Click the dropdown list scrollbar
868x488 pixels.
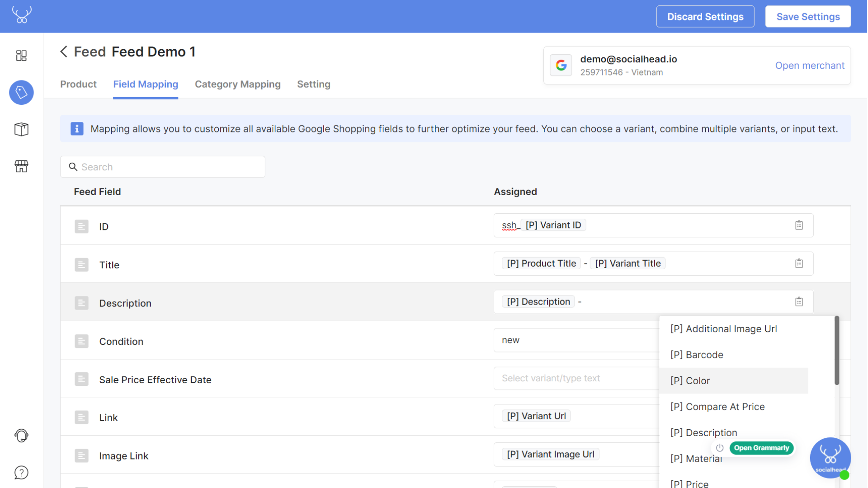point(837,351)
